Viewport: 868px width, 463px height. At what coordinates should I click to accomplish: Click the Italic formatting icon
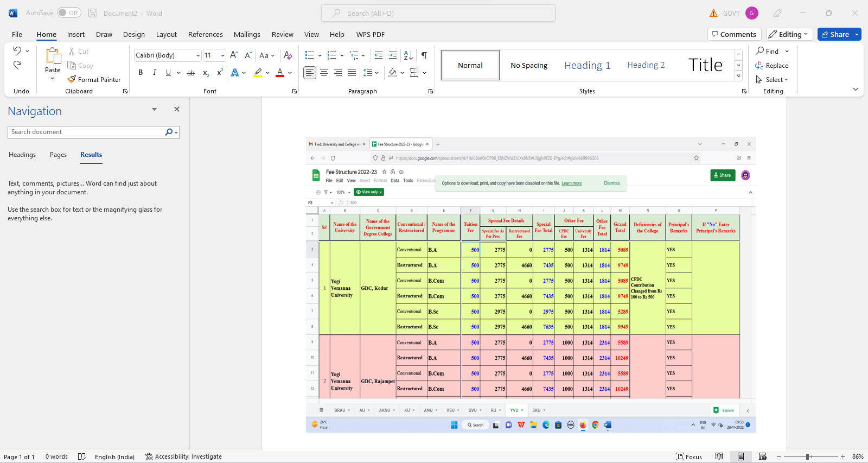point(155,73)
